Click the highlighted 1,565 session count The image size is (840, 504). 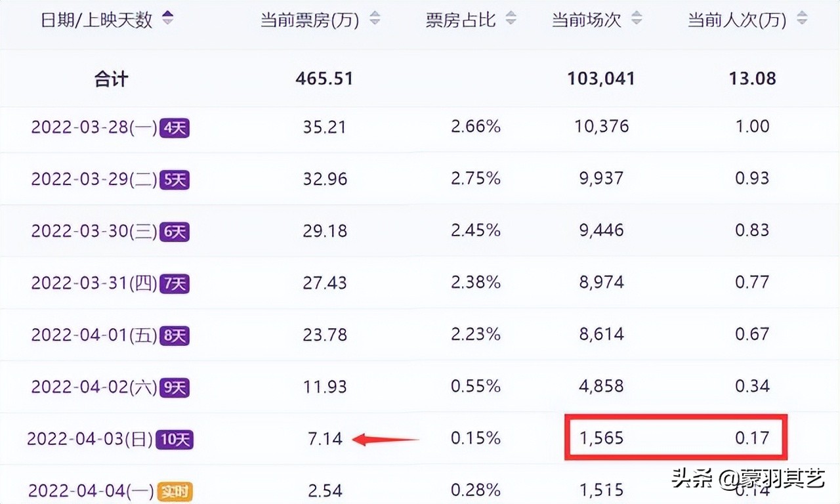[601, 438]
